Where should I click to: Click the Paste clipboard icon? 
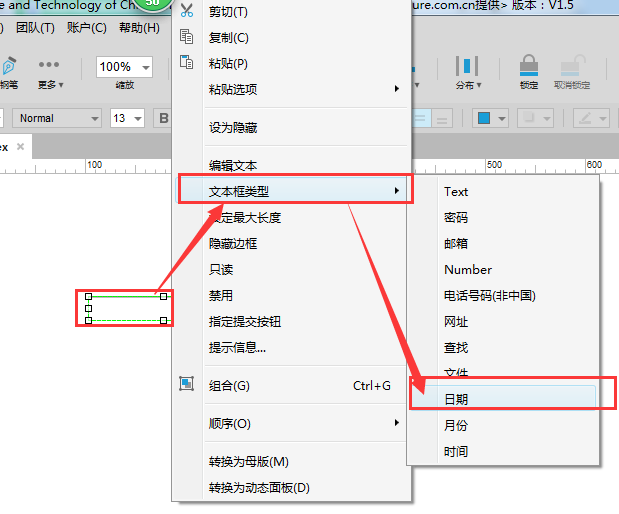coord(186,62)
